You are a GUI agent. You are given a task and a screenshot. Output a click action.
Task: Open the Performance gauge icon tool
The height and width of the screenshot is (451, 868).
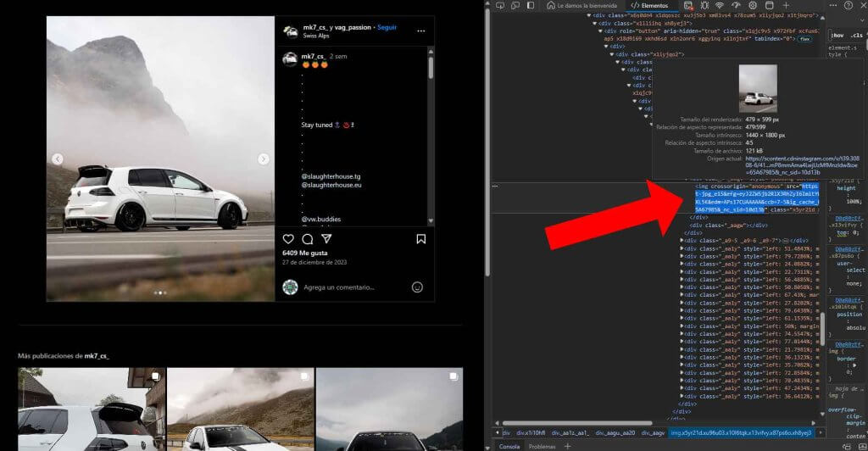(x=737, y=6)
